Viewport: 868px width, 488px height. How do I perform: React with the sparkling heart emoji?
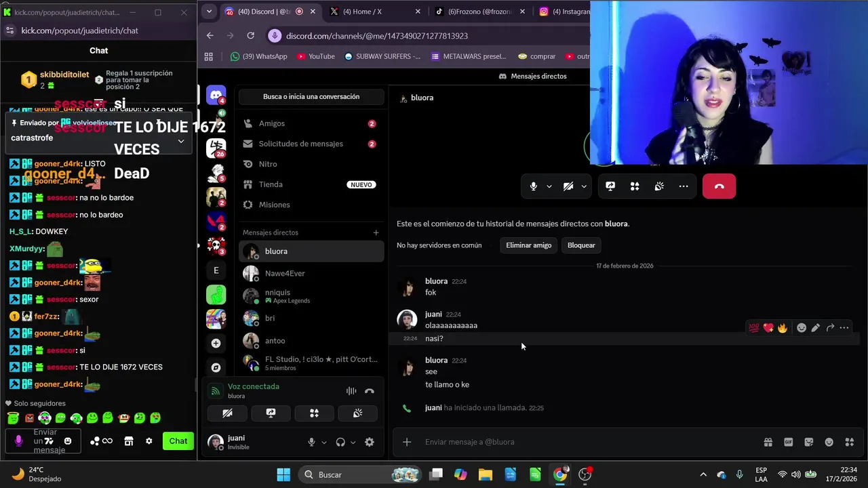768,328
